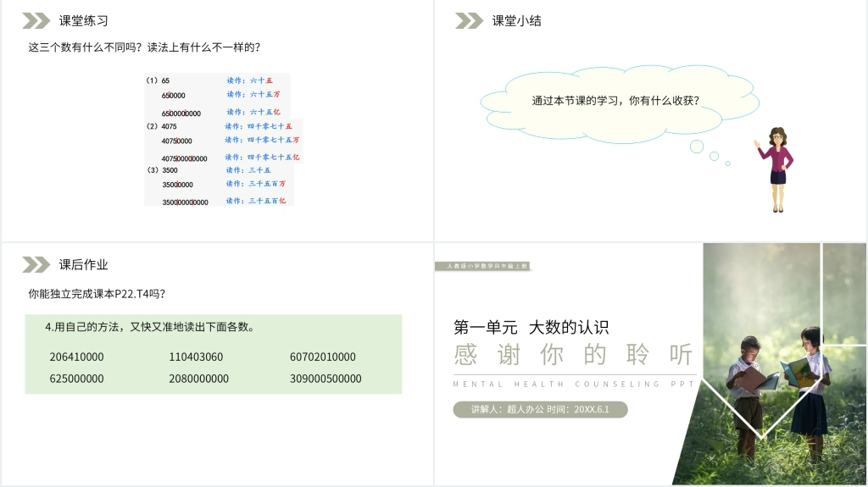Image resolution: width=868 pixels, height=487 pixels.
Task: Select the 课后作业 heading text
Action: tap(84, 265)
